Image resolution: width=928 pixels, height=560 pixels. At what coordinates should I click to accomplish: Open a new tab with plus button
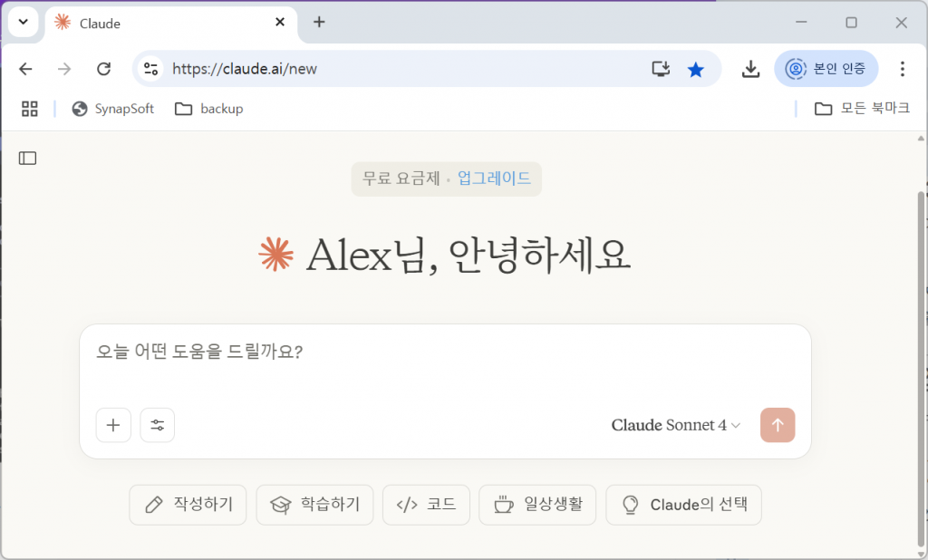pos(319,23)
